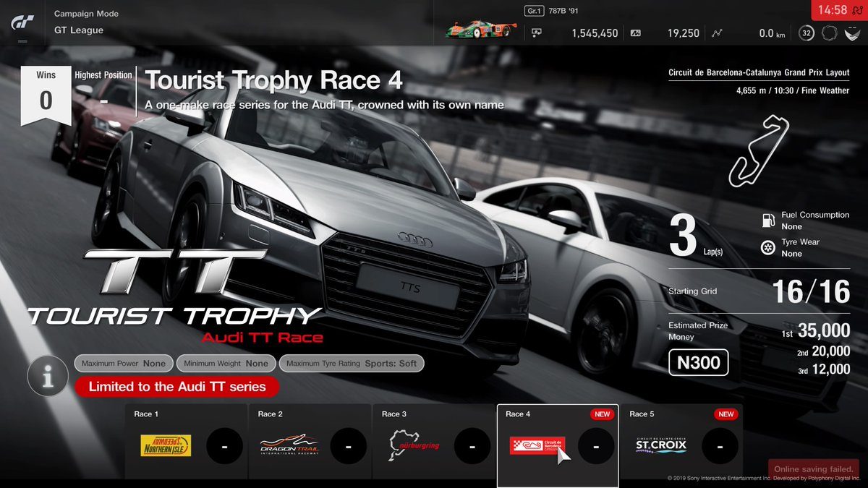The height and width of the screenshot is (488, 868).
Task: Click the circular driver rating icon
Action: pyautogui.click(x=830, y=33)
